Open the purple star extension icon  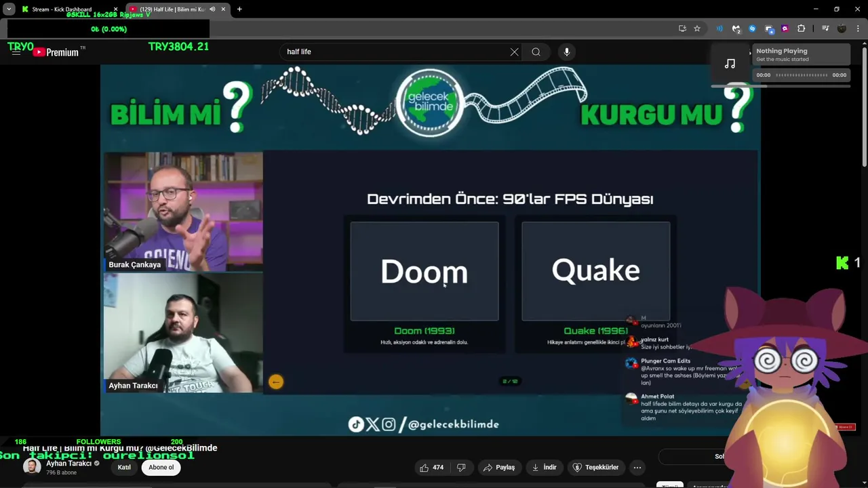pos(785,28)
